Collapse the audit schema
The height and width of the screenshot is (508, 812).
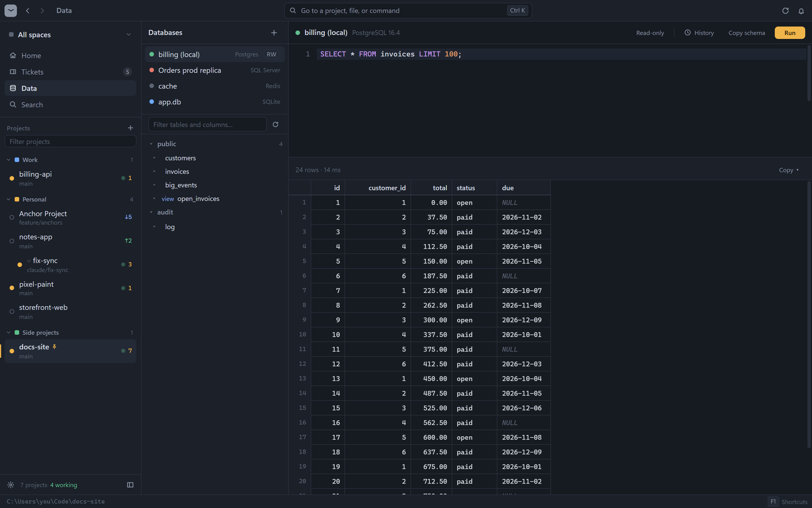(151, 212)
